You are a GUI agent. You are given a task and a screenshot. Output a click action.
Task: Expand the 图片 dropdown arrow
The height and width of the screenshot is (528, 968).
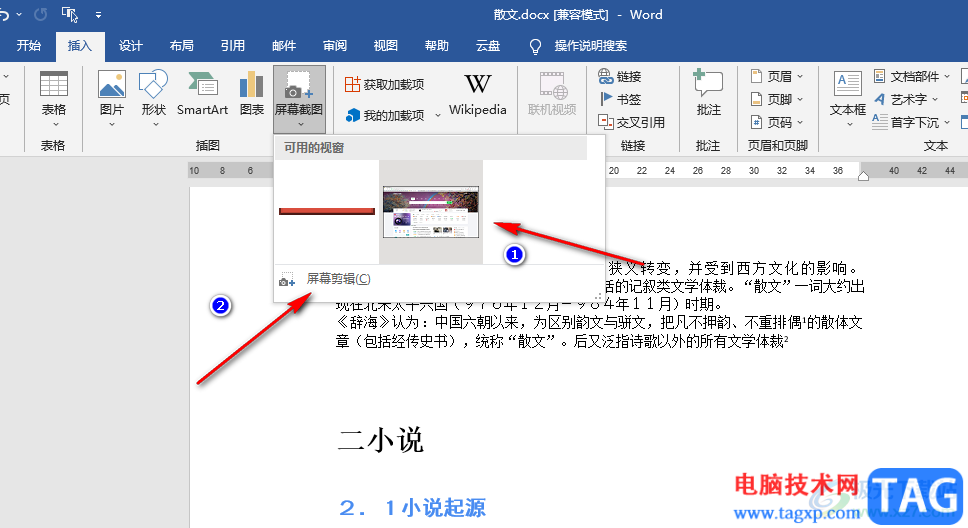tap(112, 124)
